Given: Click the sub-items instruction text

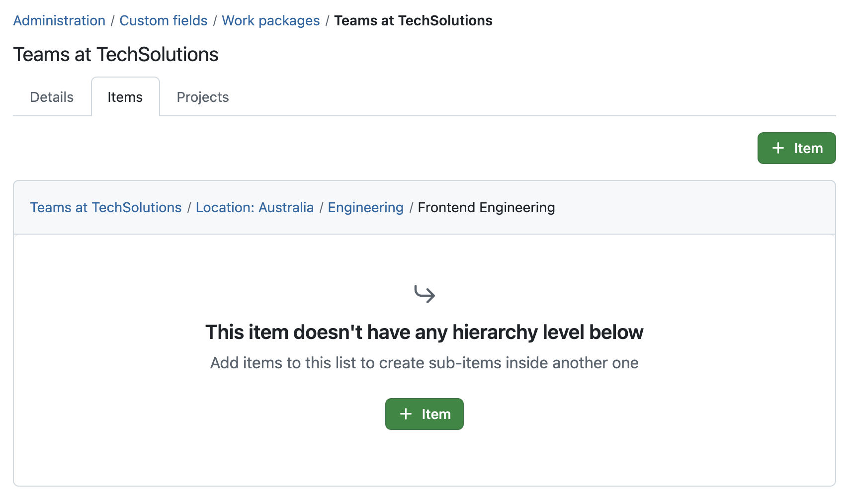Looking at the screenshot, I should 424,363.
